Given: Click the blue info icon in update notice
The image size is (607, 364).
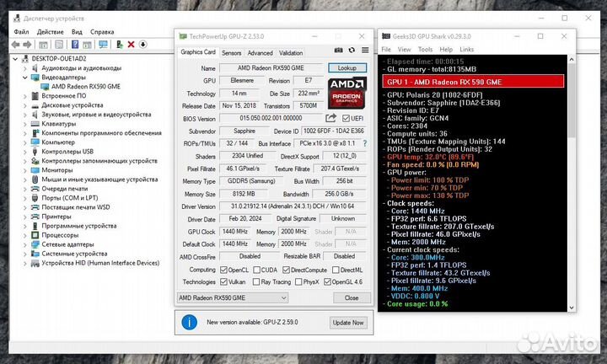Looking at the screenshot, I should [x=190, y=322].
